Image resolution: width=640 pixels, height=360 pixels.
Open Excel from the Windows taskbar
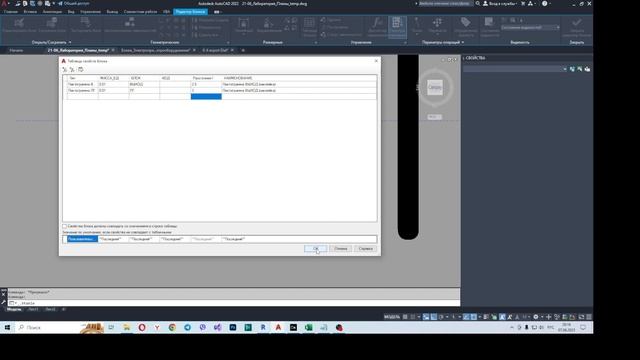point(309,327)
